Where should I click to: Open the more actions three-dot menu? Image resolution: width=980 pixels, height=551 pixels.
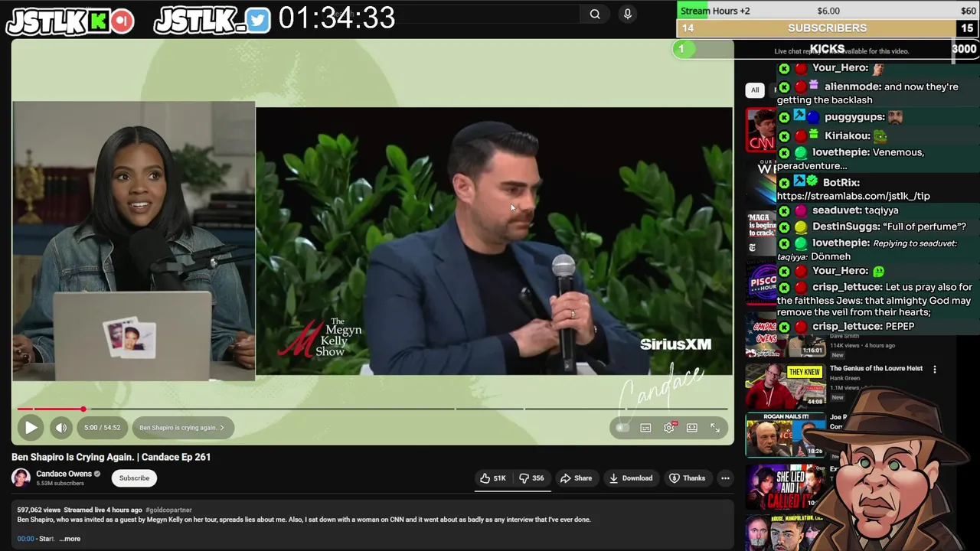click(x=725, y=478)
